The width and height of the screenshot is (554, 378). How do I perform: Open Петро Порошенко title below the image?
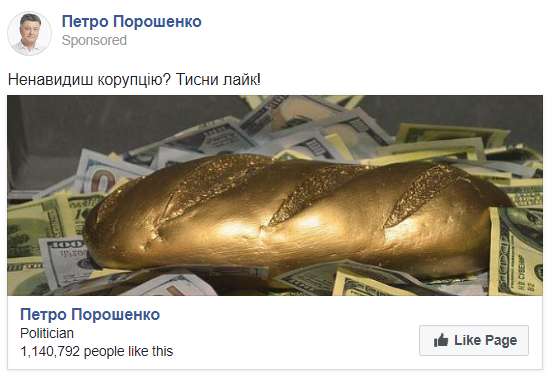90,314
